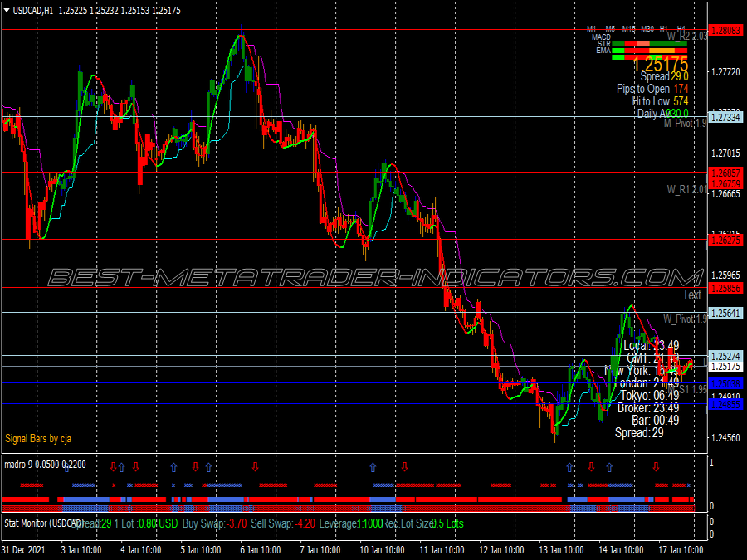747x560 pixels.
Task: Select the 1.25274 light-blue price label
Action: (725, 356)
